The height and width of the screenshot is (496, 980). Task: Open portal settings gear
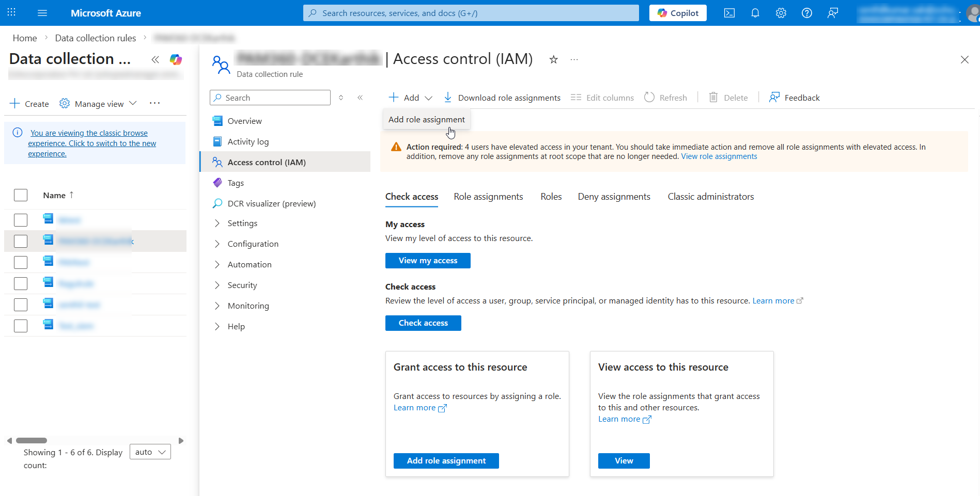tap(781, 12)
